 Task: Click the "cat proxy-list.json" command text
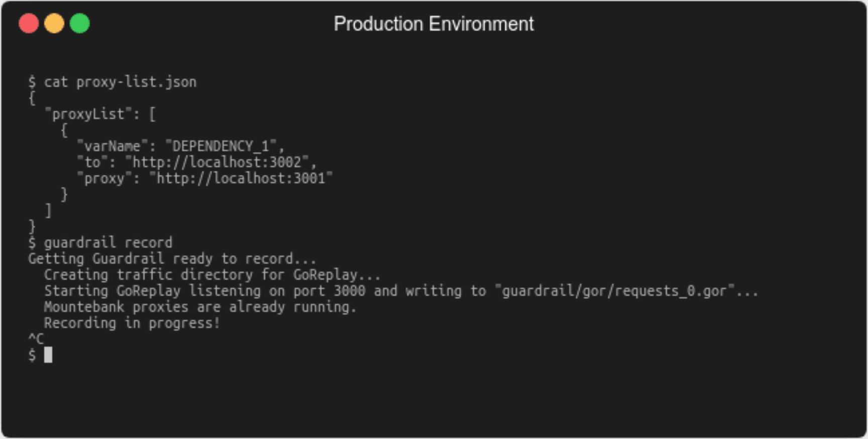click(120, 82)
